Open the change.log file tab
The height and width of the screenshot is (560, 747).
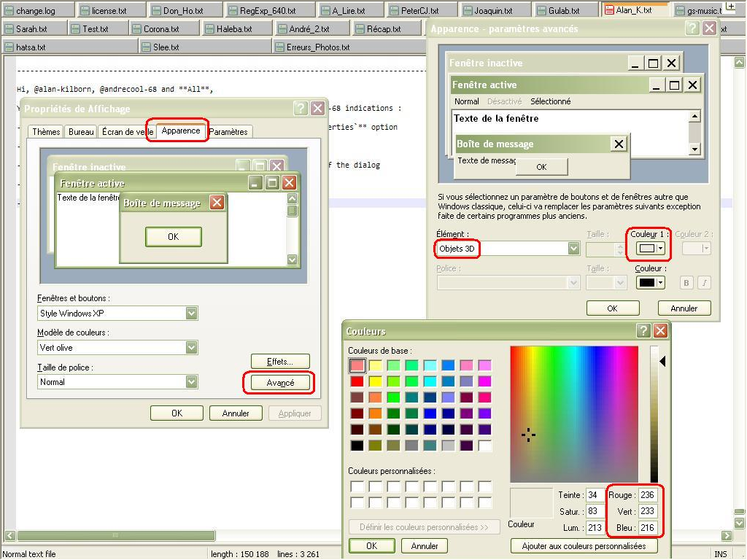coord(37,10)
